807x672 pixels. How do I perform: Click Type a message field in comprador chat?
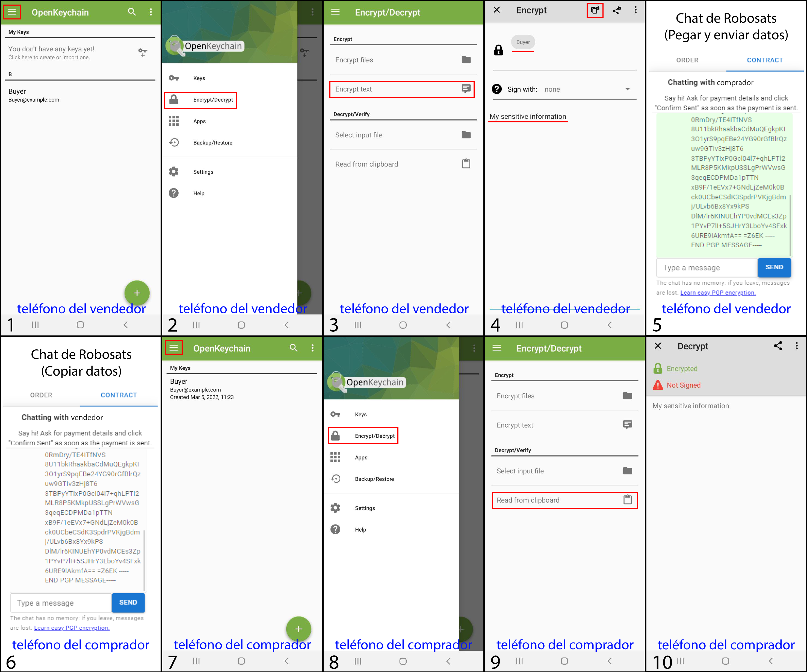pos(707,267)
